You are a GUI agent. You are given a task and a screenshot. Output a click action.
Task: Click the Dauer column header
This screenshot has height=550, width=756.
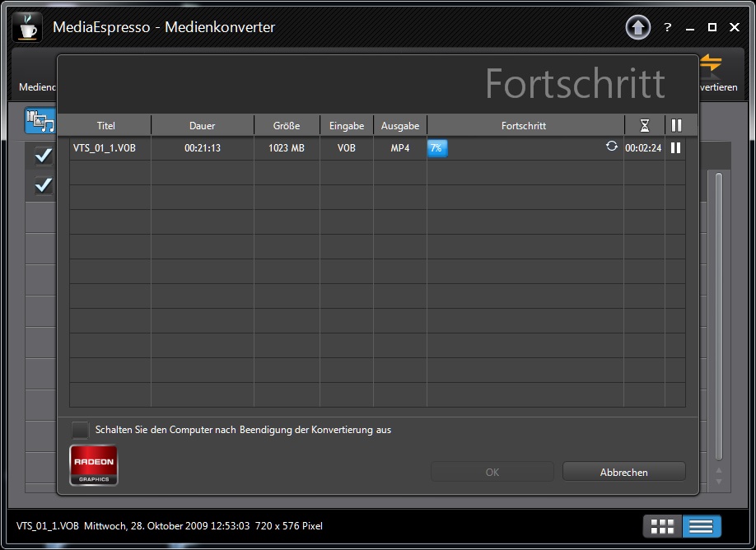click(203, 126)
